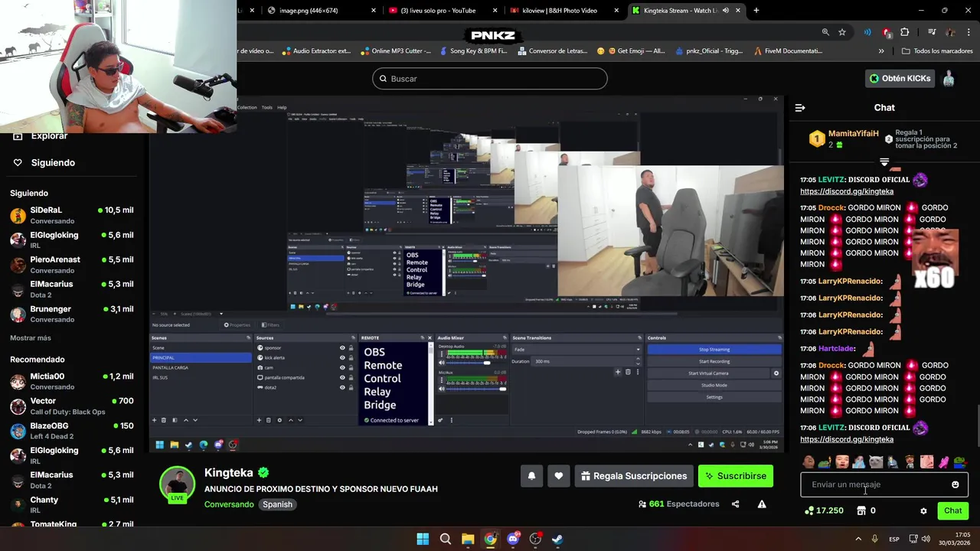Bookmark this page with the star icon
Viewport: 980px width, 551px height.
tap(842, 32)
